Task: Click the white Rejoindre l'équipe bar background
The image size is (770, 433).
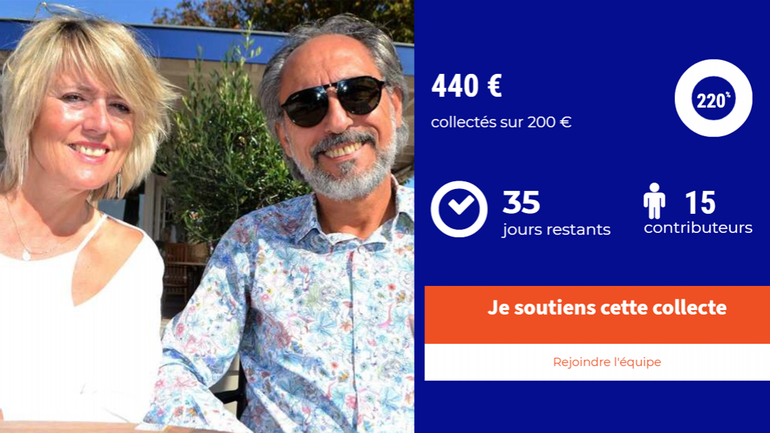Action: pyautogui.click(x=597, y=362)
